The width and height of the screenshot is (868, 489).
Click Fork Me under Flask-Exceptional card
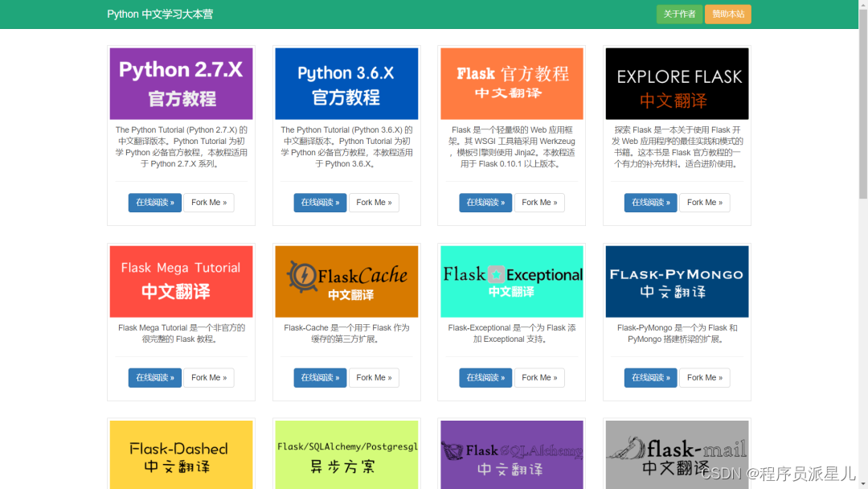tap(539, 378)
